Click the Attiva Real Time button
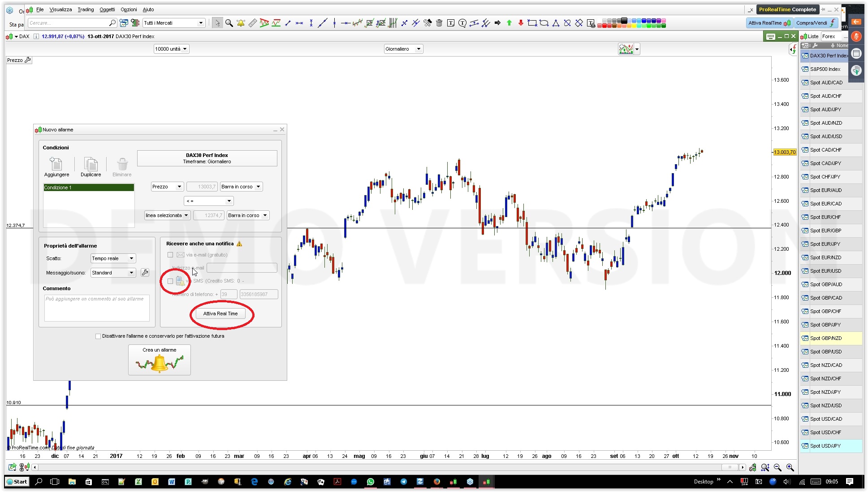 pyautogui.click(x=220, y=313)
